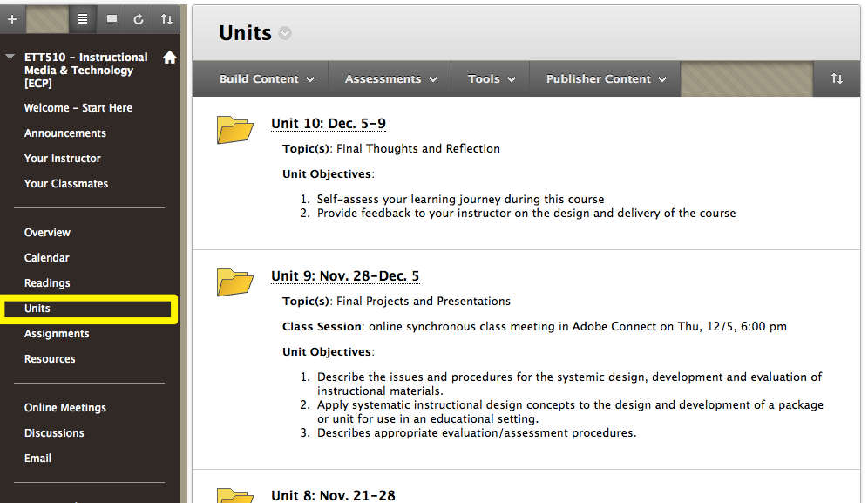The width and height of the screenshot is (868, 503).
Task: Open the Unit 8: Nov. 21-28 link
Action: coord(333,495)
